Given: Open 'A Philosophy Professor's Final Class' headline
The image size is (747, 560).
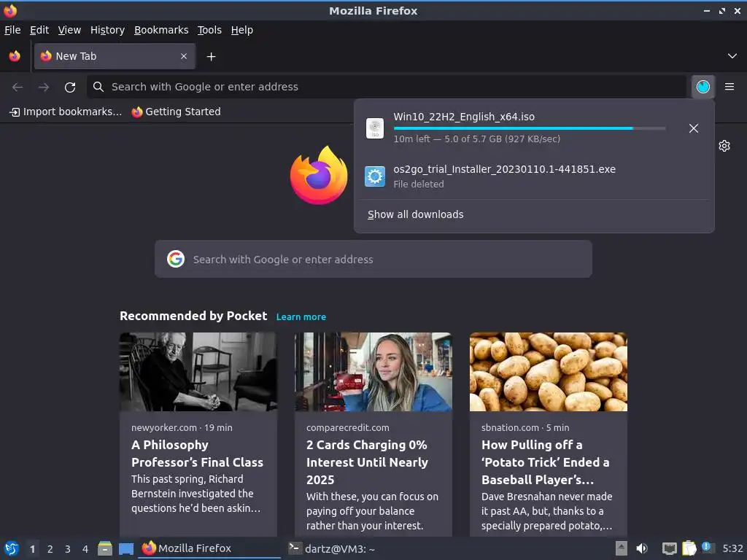Looking at the screenshot, I should 197,454.
